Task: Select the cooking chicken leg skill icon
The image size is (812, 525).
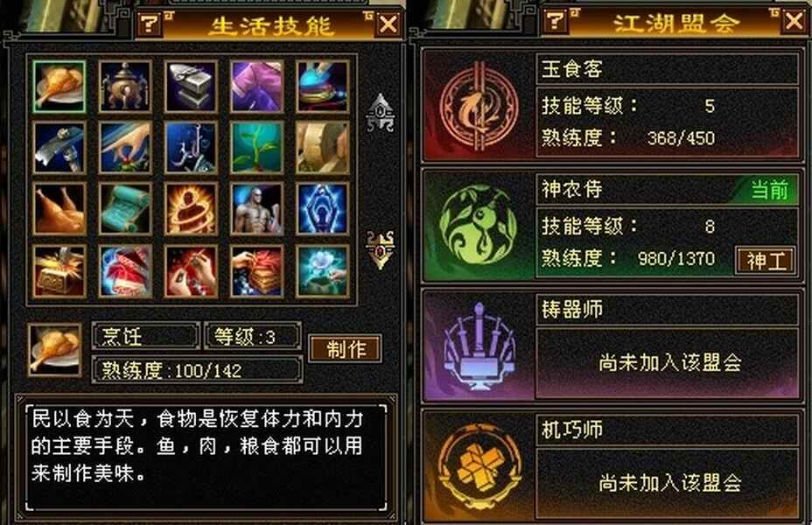Action: pos(59,87)
